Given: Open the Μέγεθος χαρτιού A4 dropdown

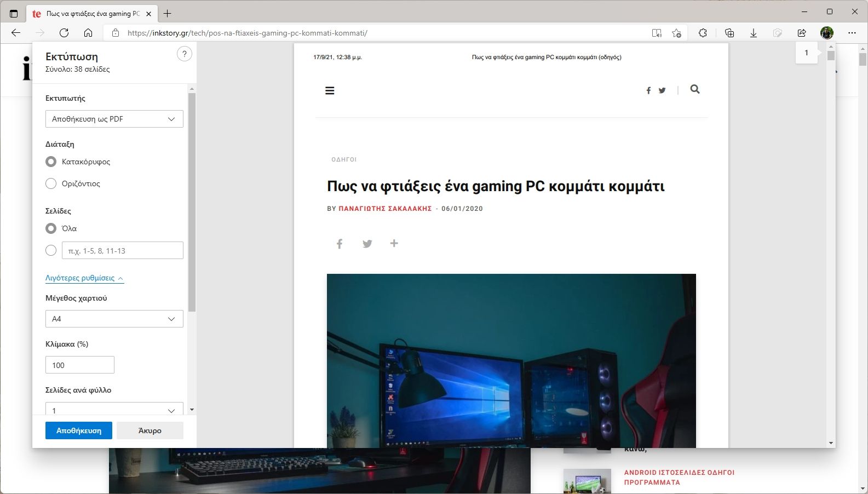Looking at the screenshot, I should 114,319.
